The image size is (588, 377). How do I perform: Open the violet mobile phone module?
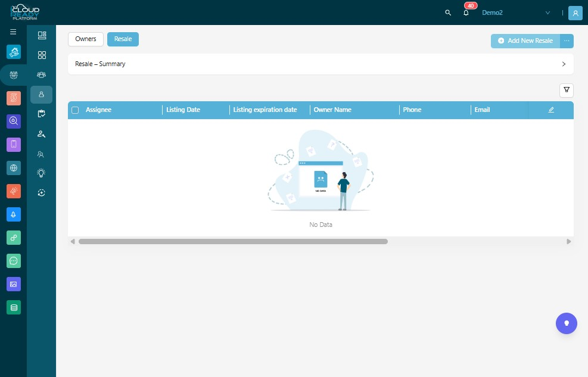[14, 144]
